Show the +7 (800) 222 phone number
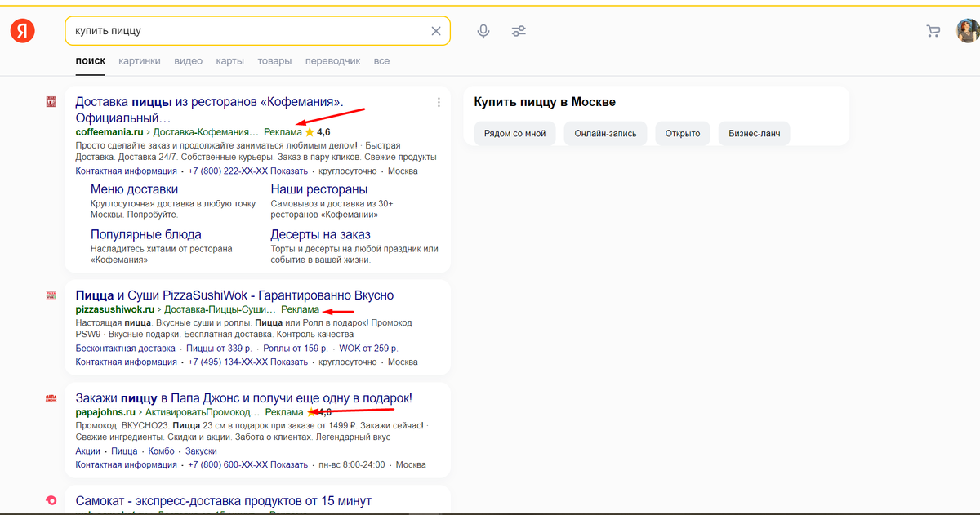980x515 pixels. (x=248, y=171)
